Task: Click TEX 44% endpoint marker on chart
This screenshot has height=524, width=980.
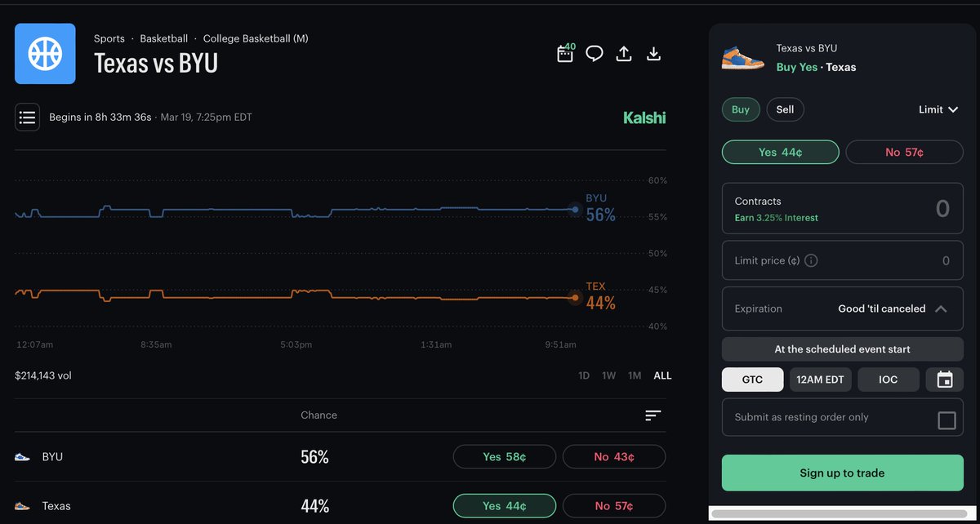Action: 575,298
